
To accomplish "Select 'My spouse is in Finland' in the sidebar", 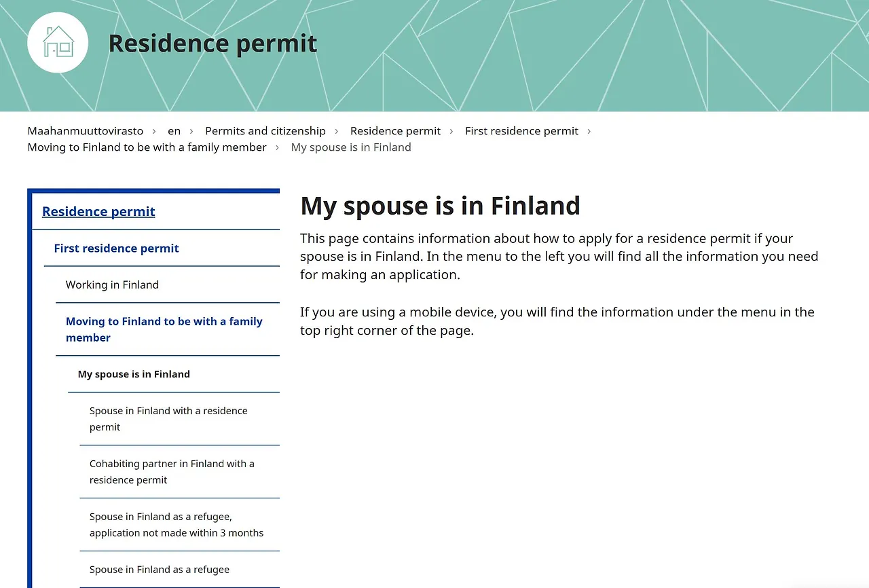I will pyautogui.click(x=134, y=373).
